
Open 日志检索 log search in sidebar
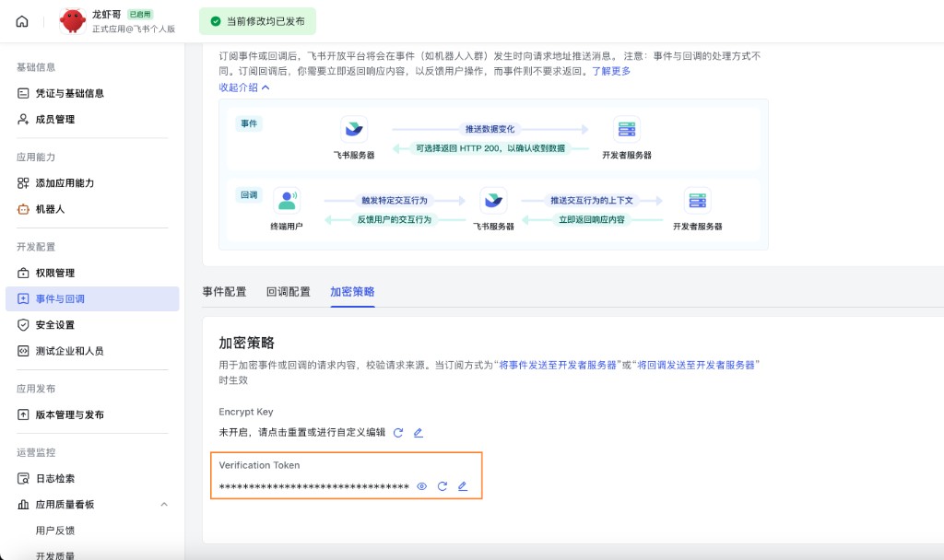point(55,478)
